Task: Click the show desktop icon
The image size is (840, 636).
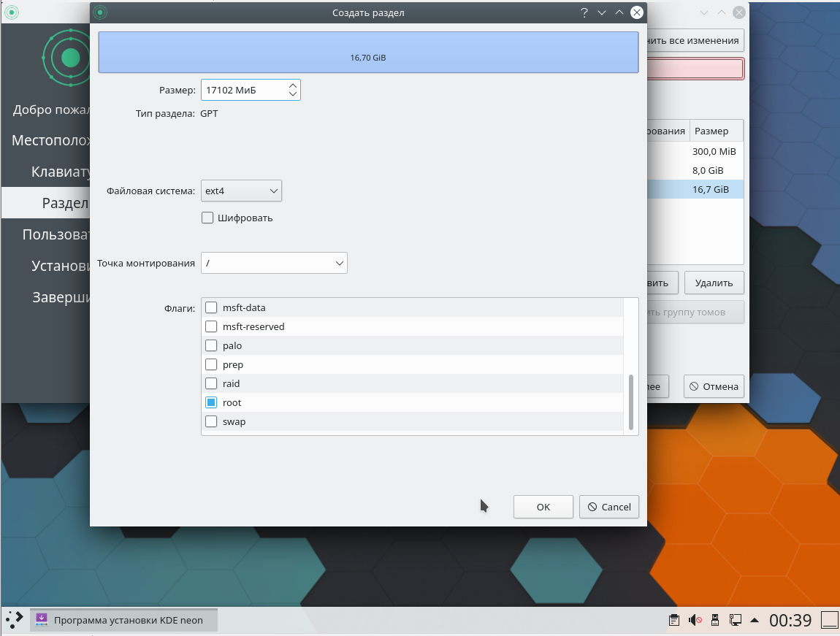Action: 829,621
